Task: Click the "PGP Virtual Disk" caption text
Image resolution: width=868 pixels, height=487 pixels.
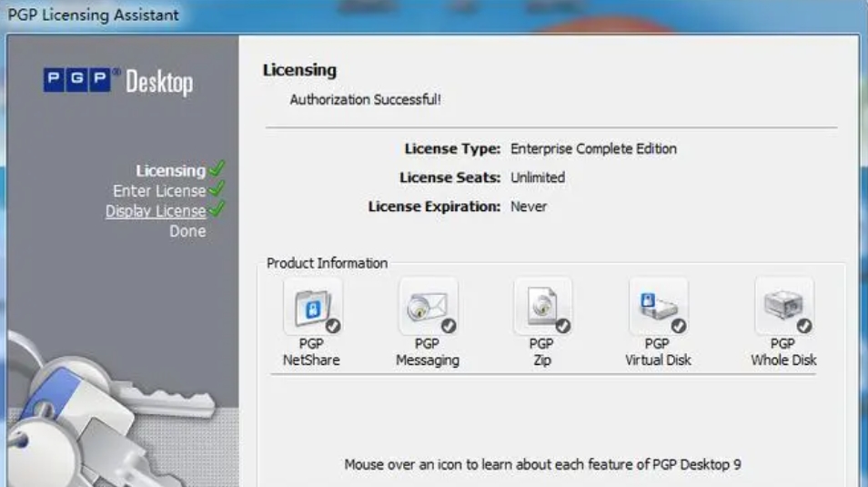Action: 658,351
